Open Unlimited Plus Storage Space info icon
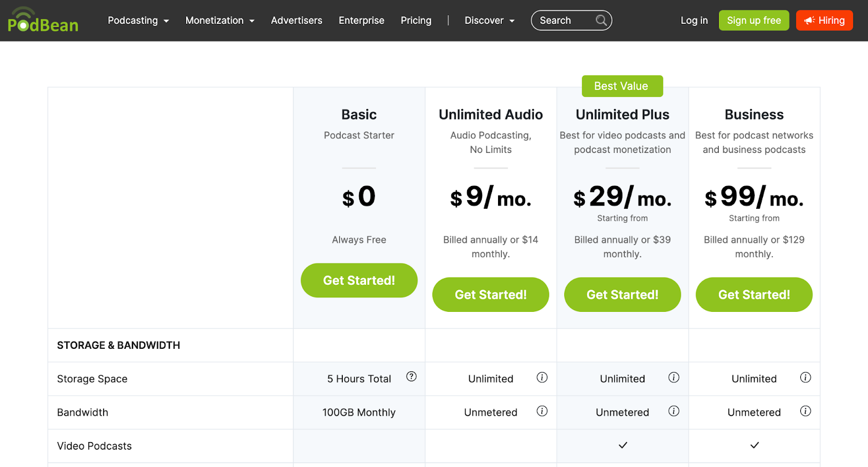 click(x=674, y=378)
